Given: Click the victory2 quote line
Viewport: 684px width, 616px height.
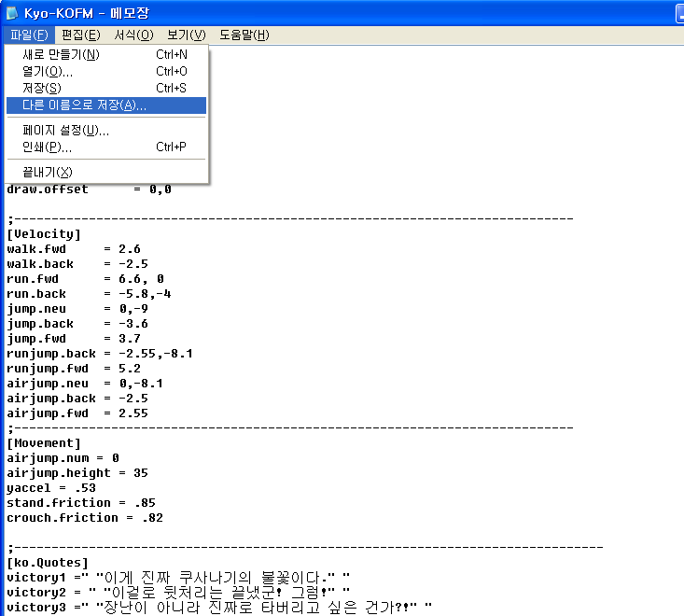Looking at the screenshot, I should (178, 593).
